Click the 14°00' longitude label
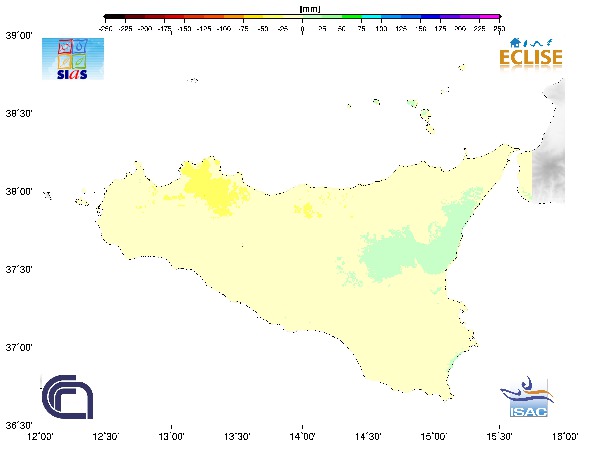The height and width of the screenshot is (450, 600). pyautogui.click(x=303, y=436)
